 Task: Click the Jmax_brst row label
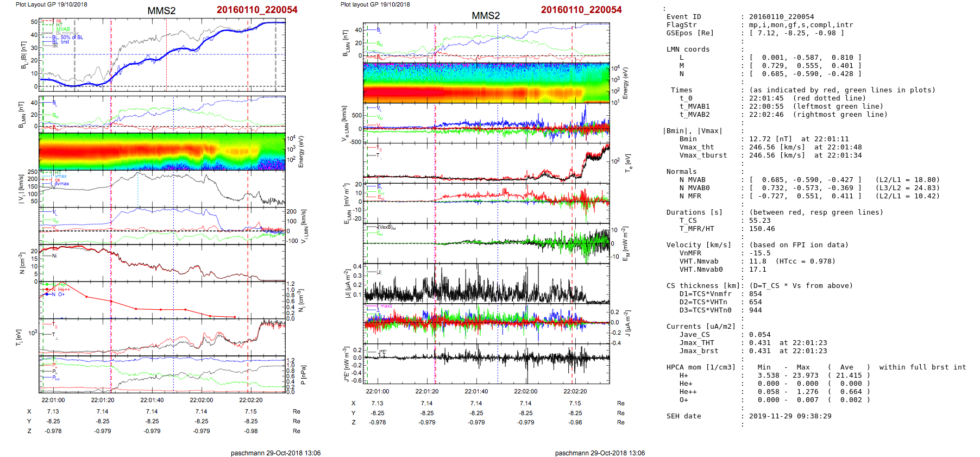(699, 351)
